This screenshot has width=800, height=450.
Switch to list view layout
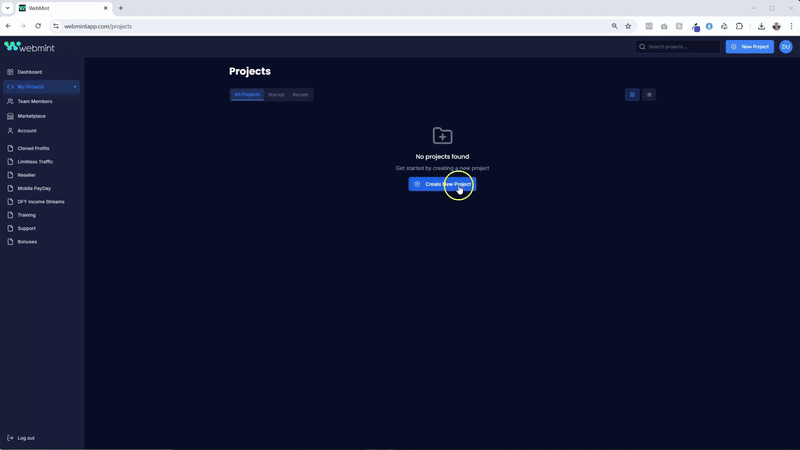click(649, 95)
